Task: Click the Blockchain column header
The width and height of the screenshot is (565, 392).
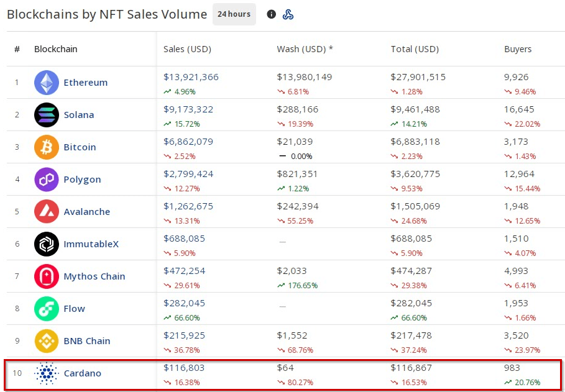Action: pyautogui.click(x=56, y=49)
